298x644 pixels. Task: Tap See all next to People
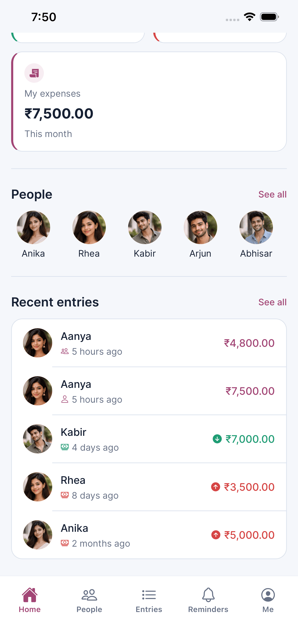point(272,194)
